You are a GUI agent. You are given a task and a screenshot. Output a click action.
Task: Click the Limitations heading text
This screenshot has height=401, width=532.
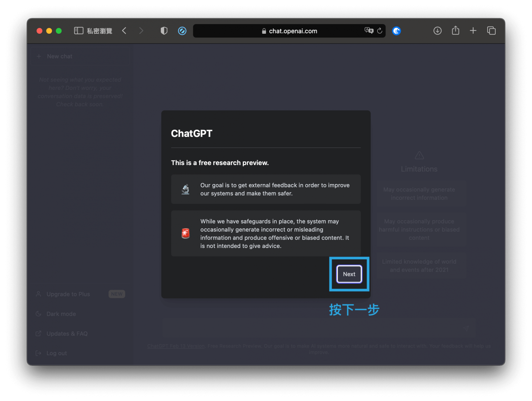419,169
